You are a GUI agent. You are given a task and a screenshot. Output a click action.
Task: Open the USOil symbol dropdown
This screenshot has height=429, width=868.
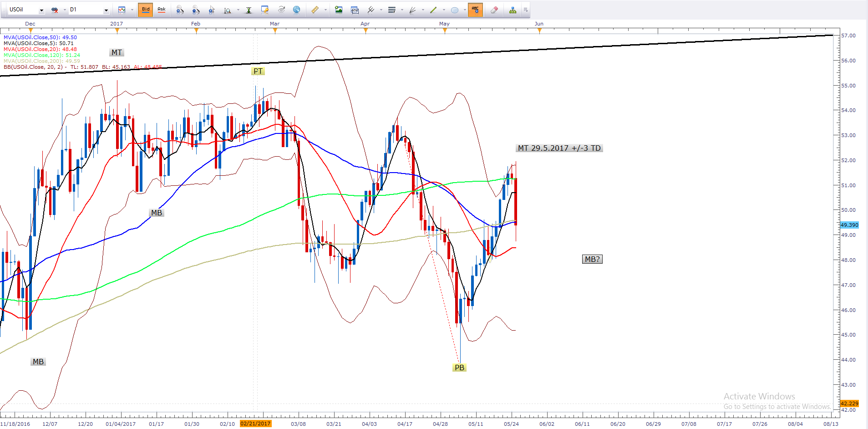coord(41,10)
